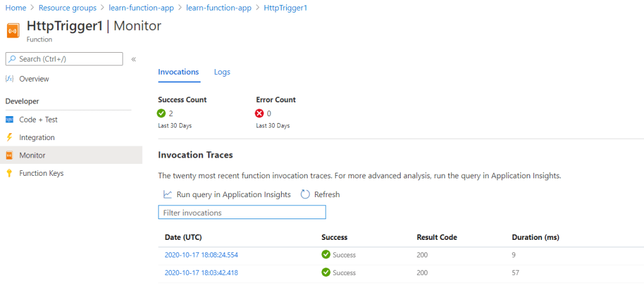
Task: Click the sidebar Search box
Action: coord(64,59)
